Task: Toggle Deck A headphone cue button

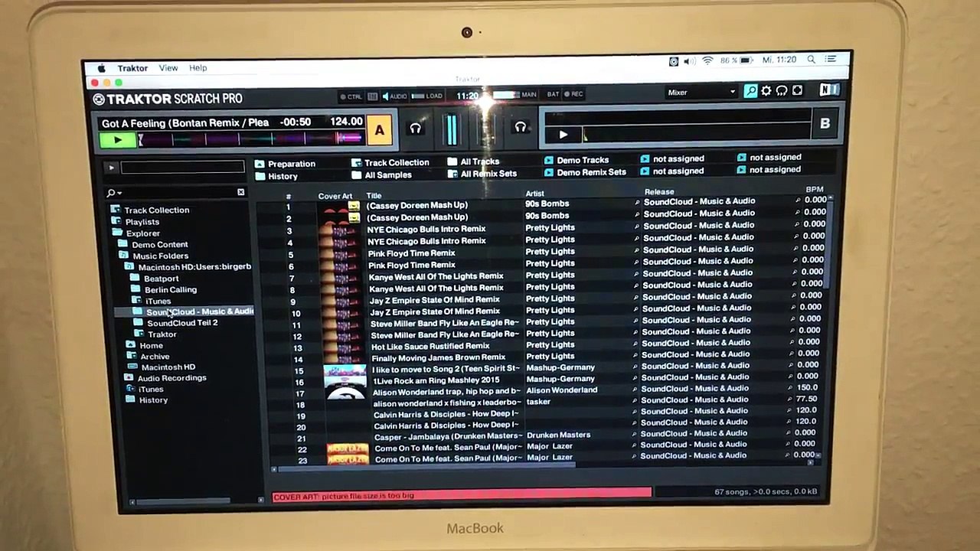Action: point(416,129)
